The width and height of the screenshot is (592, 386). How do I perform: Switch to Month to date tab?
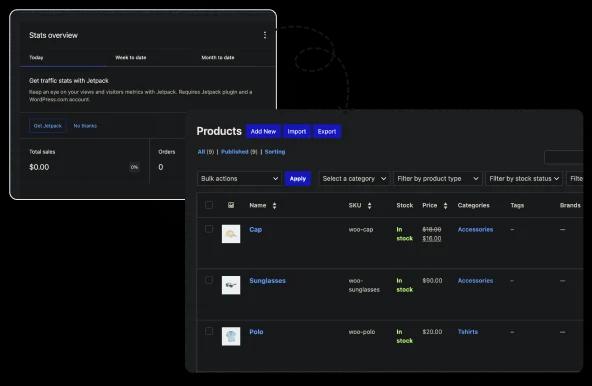click(x=218, y=58)
